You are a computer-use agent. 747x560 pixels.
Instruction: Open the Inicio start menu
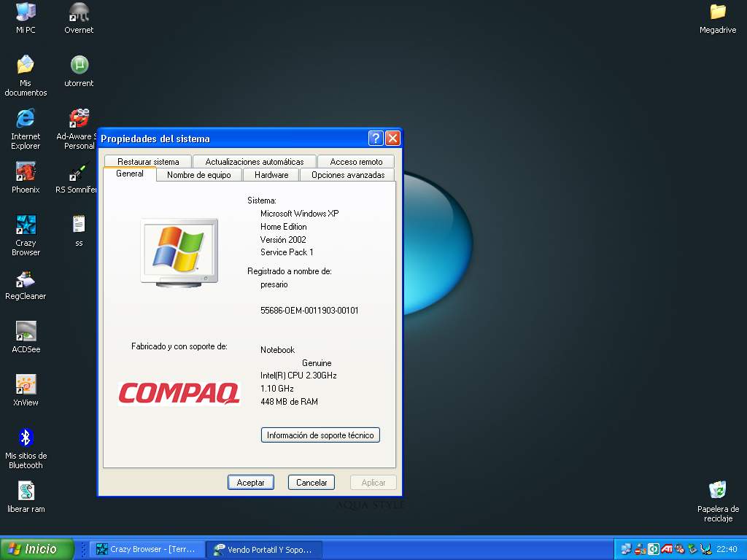pyautogui.click(x=37, y=549)
